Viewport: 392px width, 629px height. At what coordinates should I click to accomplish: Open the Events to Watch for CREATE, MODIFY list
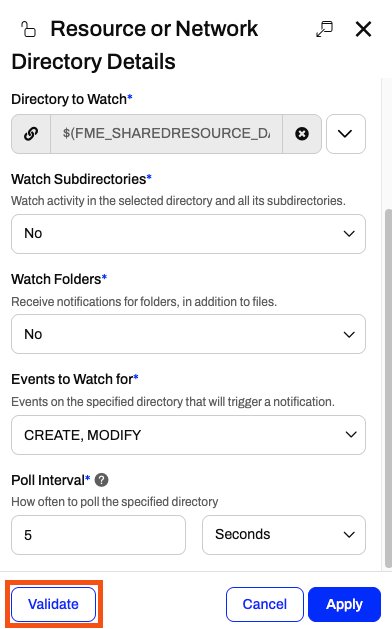[188, 435]
